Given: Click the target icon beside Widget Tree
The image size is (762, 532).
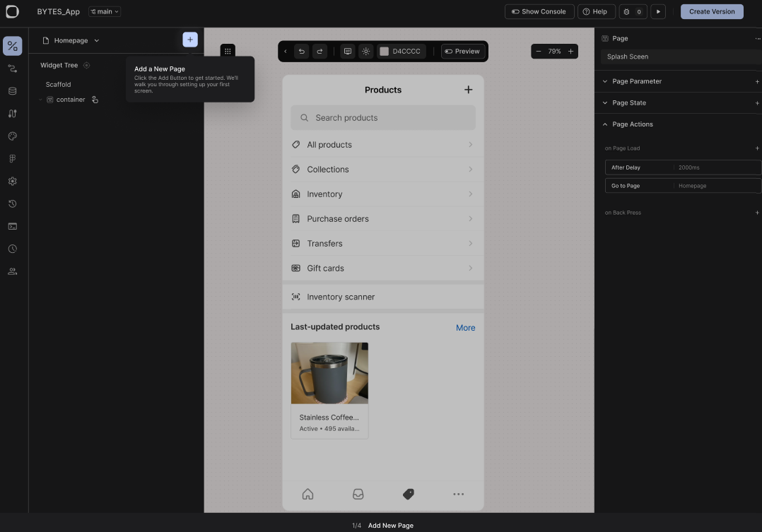Looking at the screenshot, I should point(86,65).
